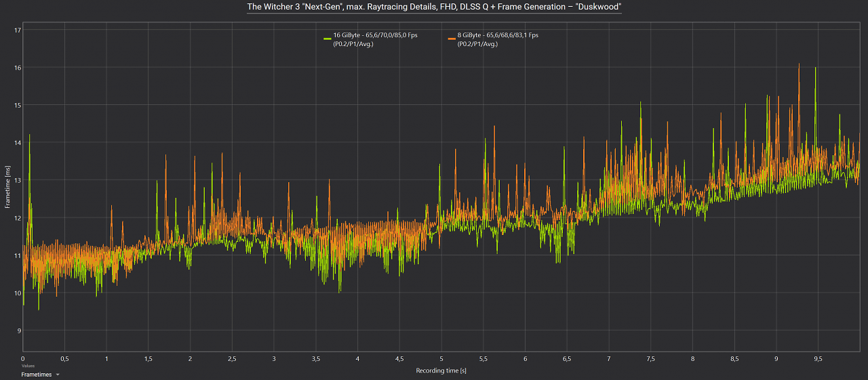868x380 pixels.
Task: Toggle the 8 GiByte series legend entry
Action: 493,39
